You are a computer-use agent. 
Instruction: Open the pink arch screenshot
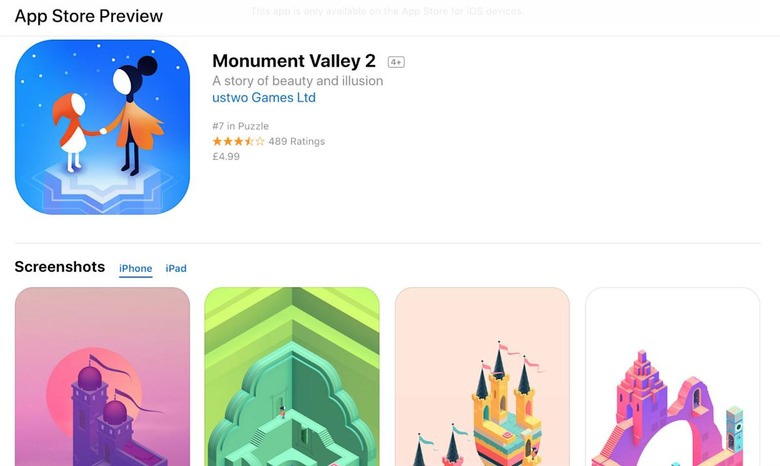point(673,376)
